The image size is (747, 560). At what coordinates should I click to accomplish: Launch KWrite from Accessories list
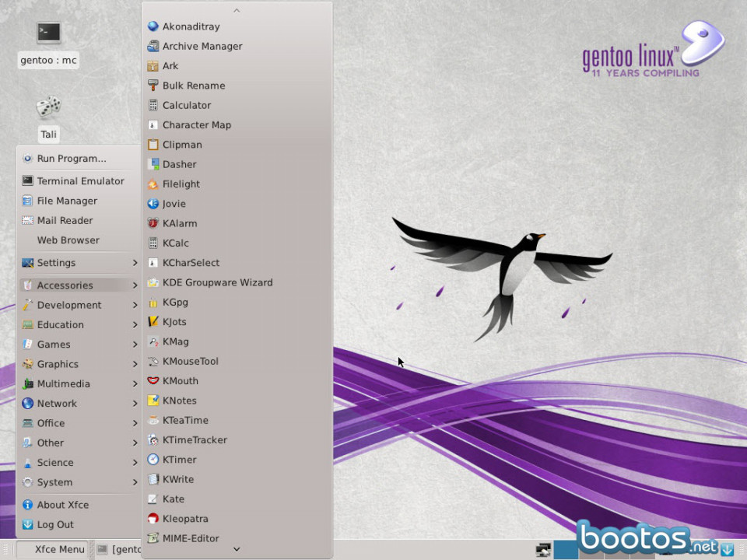(237, 480)
